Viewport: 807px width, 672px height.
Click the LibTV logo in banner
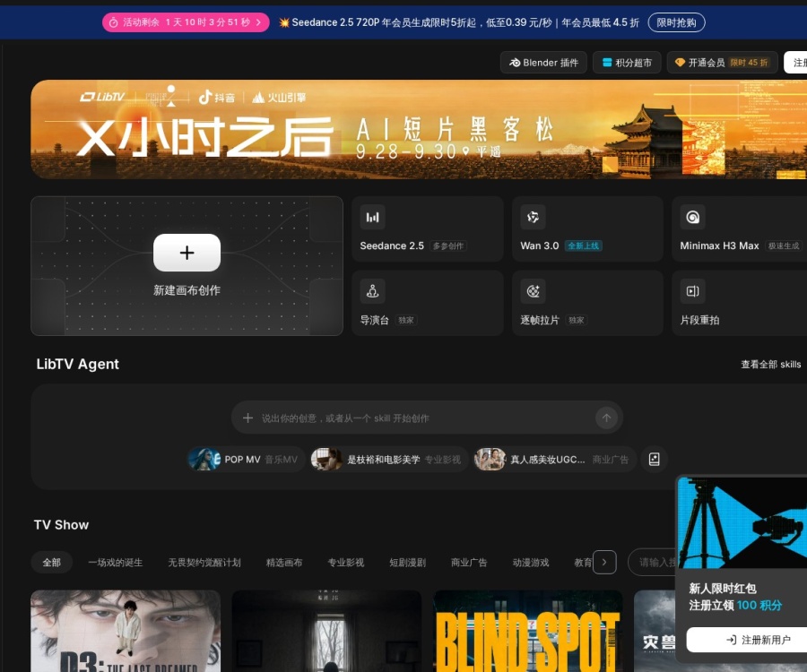[102, 97]
